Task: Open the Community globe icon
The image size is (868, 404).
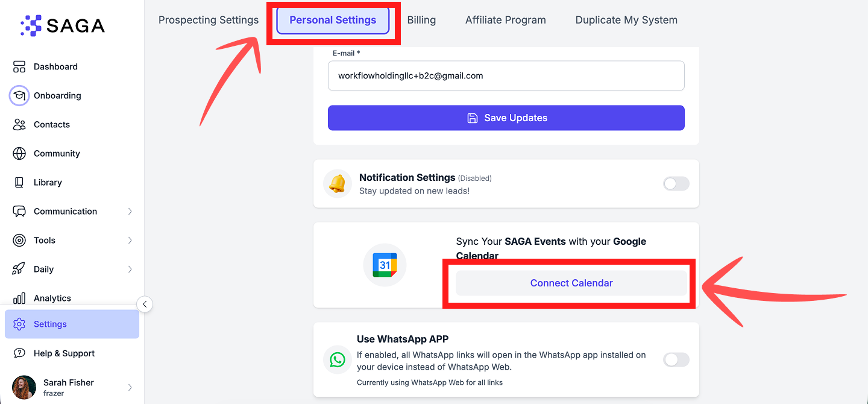Action: [x=19, y=153]
